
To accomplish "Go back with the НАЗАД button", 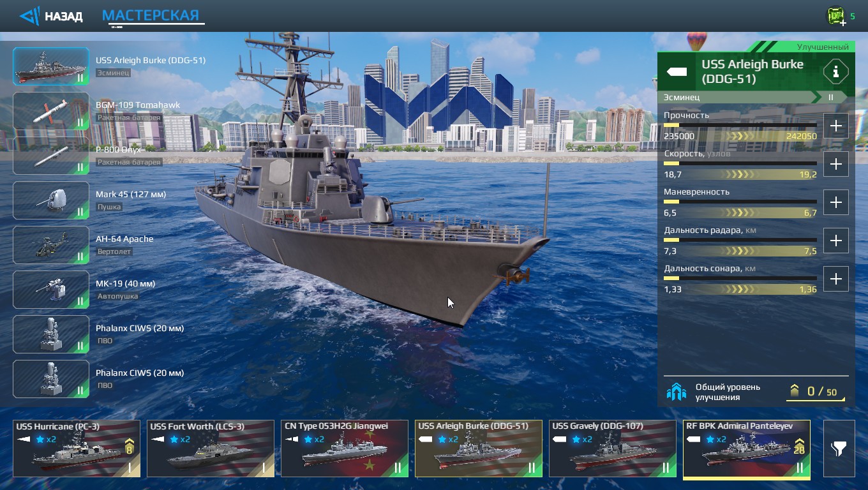I will pos(51,16).
